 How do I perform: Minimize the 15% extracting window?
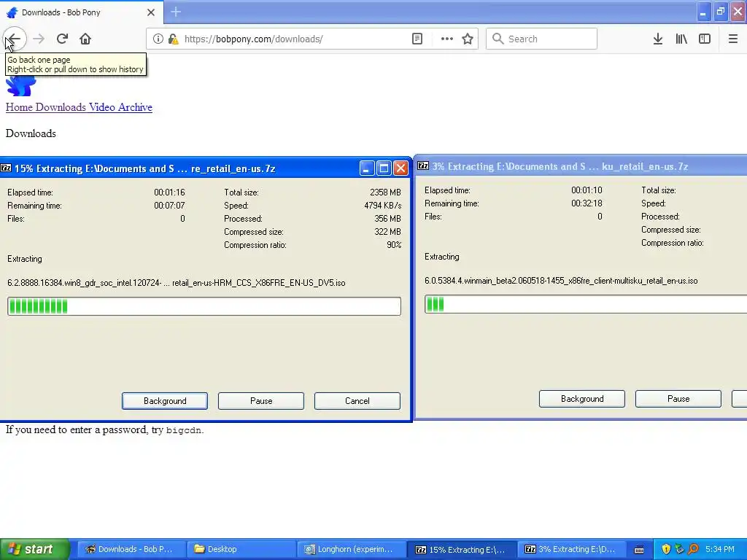click(x=367, y=168)
